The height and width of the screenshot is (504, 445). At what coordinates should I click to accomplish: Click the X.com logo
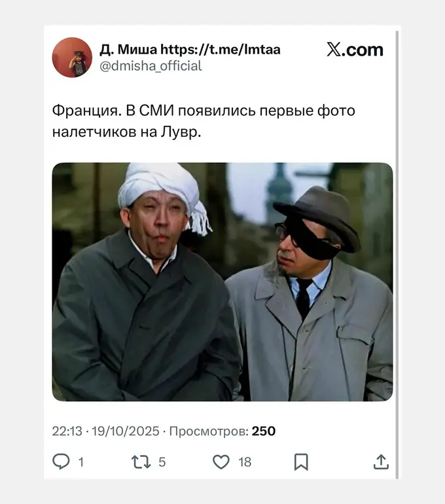(x=355, y=50)
